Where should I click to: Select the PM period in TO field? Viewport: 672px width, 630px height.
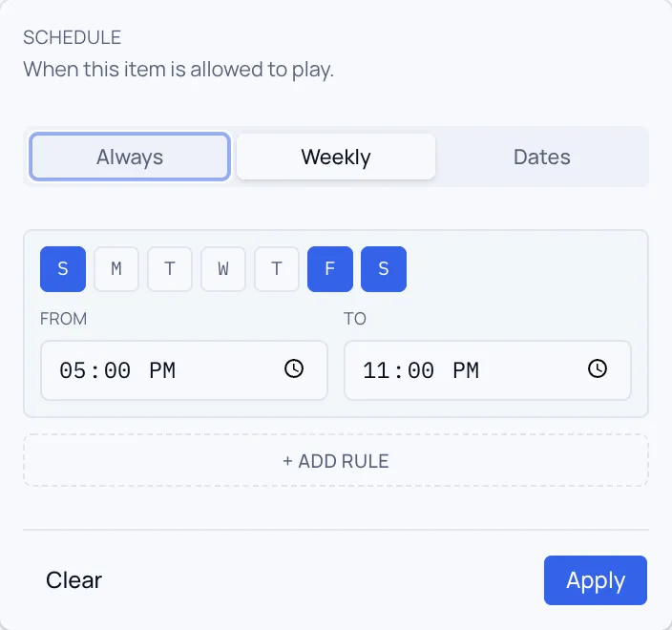coord(466,370)
